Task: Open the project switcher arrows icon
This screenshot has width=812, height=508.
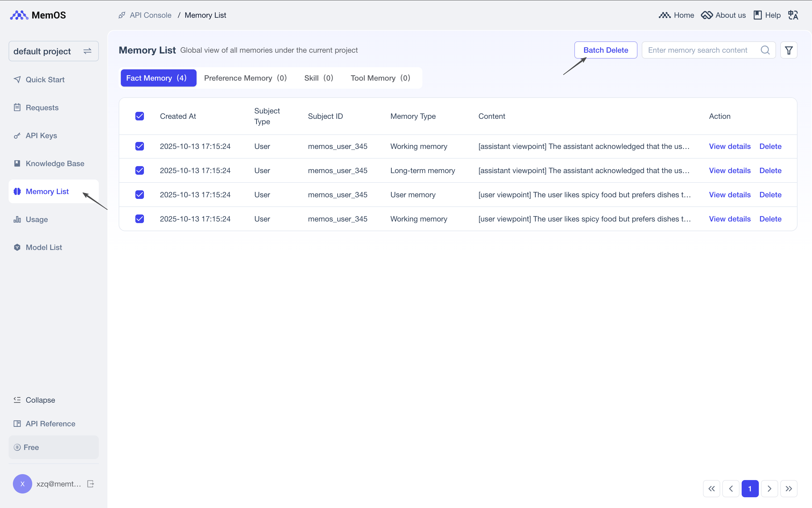Action: pyautogui.click(x=87, y=51)
